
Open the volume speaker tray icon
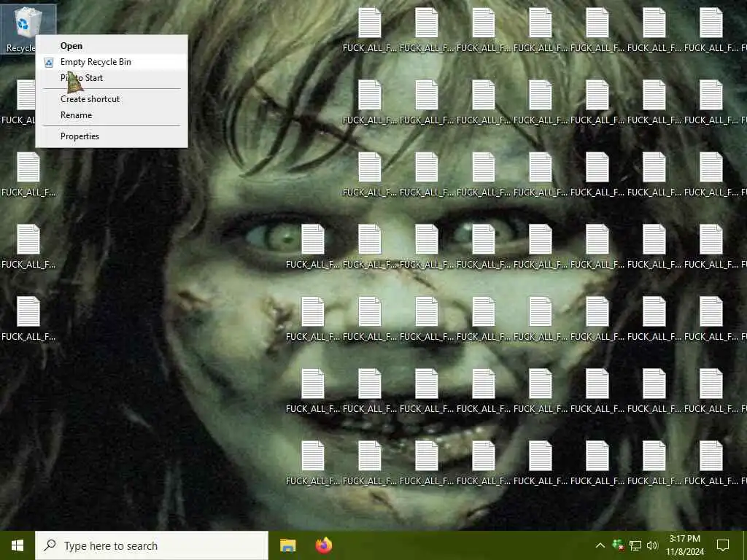click(652, 545)
